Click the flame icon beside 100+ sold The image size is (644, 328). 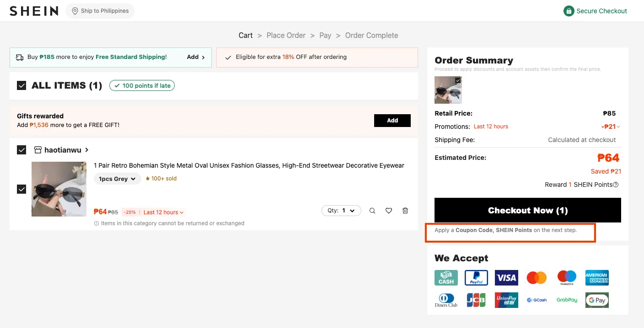(x=148, y=179)
